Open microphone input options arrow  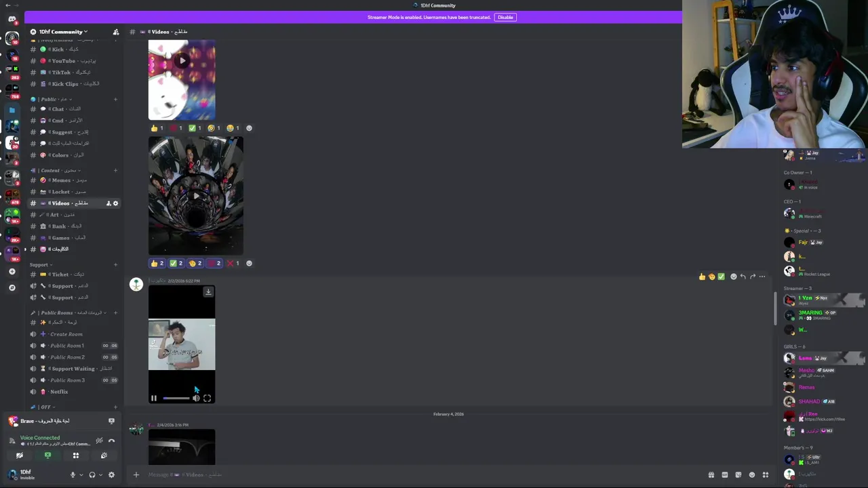81,475
